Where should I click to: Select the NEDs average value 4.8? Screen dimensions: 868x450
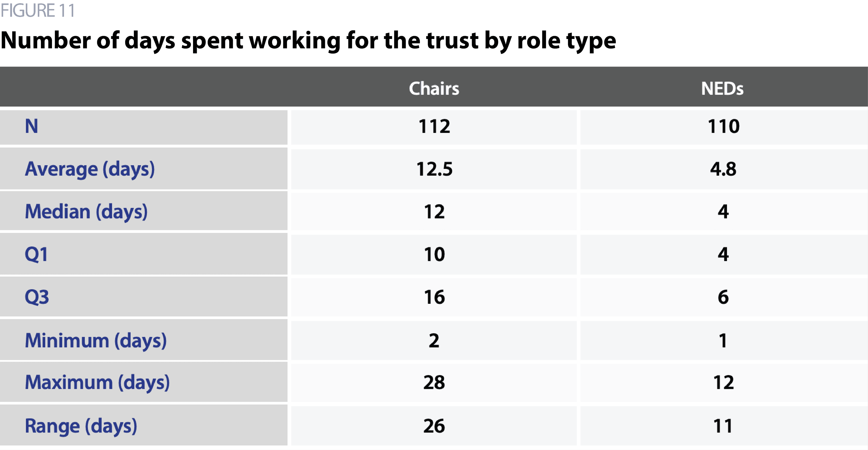(x=723, y=169)
